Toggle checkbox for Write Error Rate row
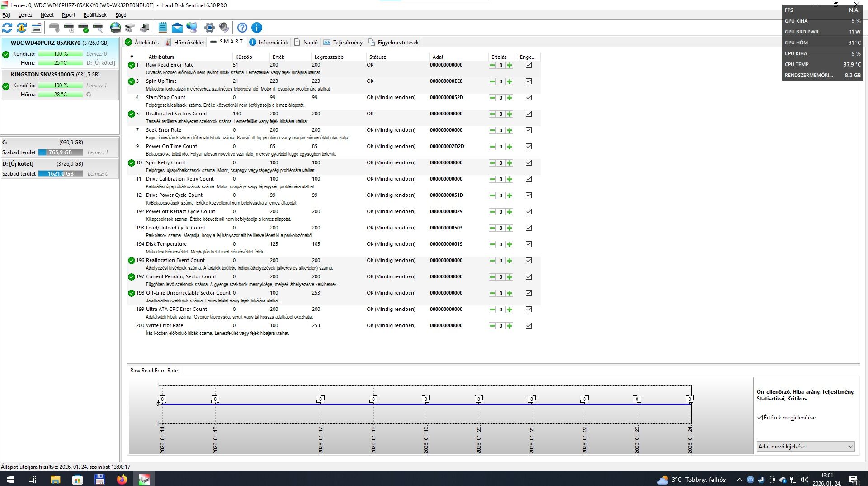Screen dimensions: 868x486 pyautogui.click(x=528, y=326)
